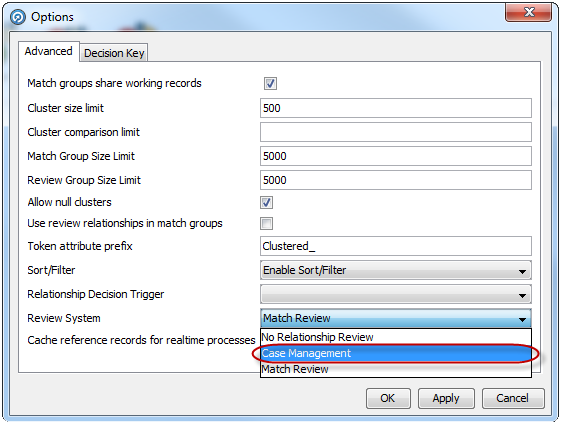The height and width of the screenshot is (424, 561).
Task: Confirm settings with the OK button
Action: 388,398
